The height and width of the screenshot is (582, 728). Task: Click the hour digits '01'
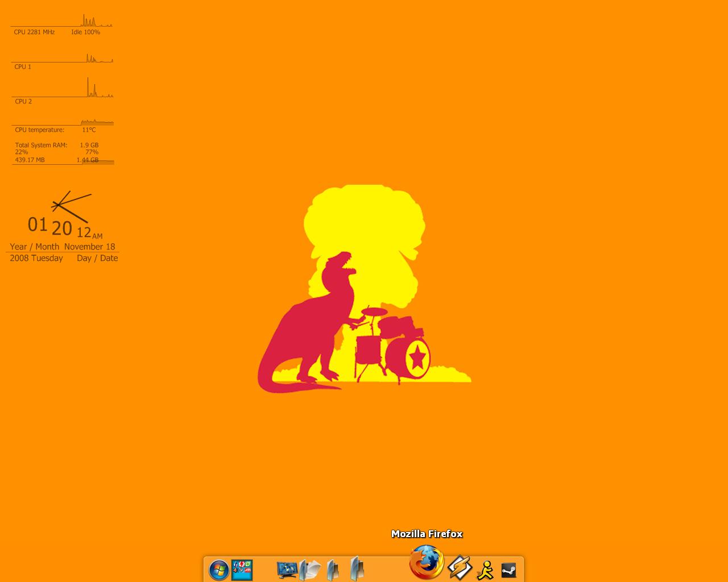[x=38, y=225]
